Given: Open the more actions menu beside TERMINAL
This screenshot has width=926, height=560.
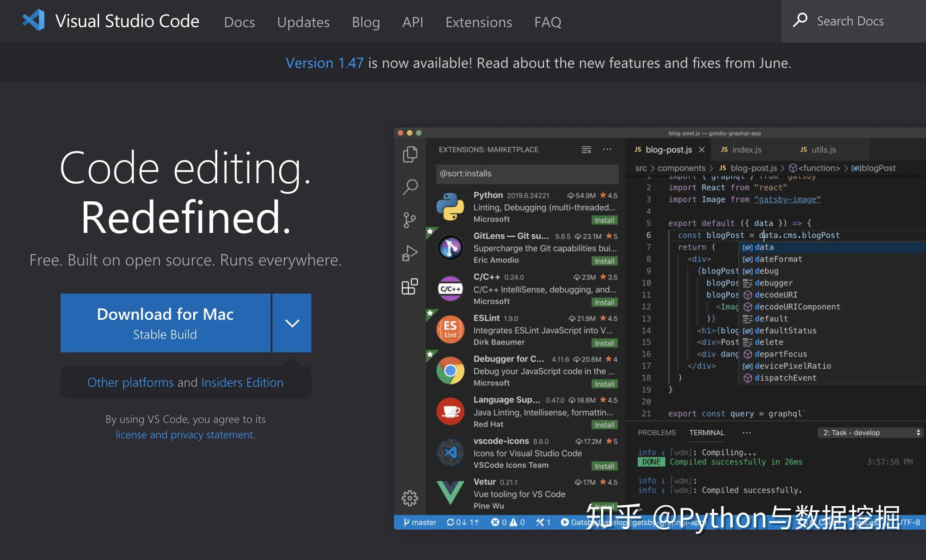Looking at the screenshot, I should point(746,432).
